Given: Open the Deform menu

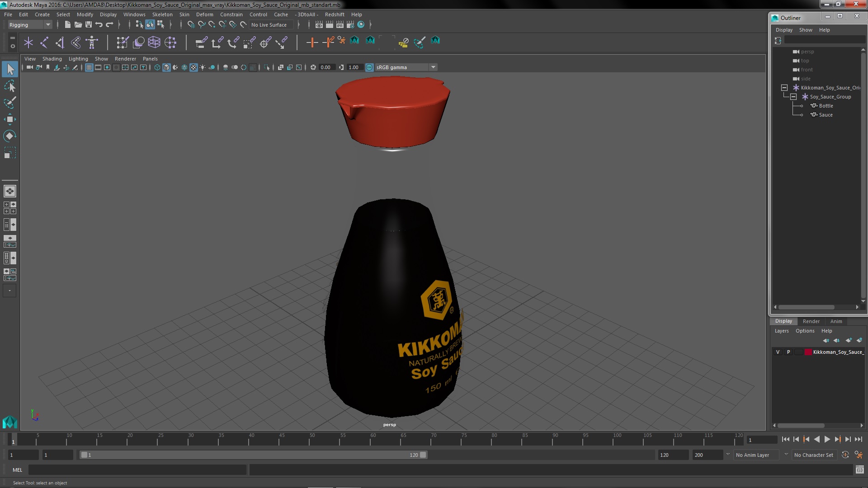Looking at the screenshot, I should tap(204, 14).
